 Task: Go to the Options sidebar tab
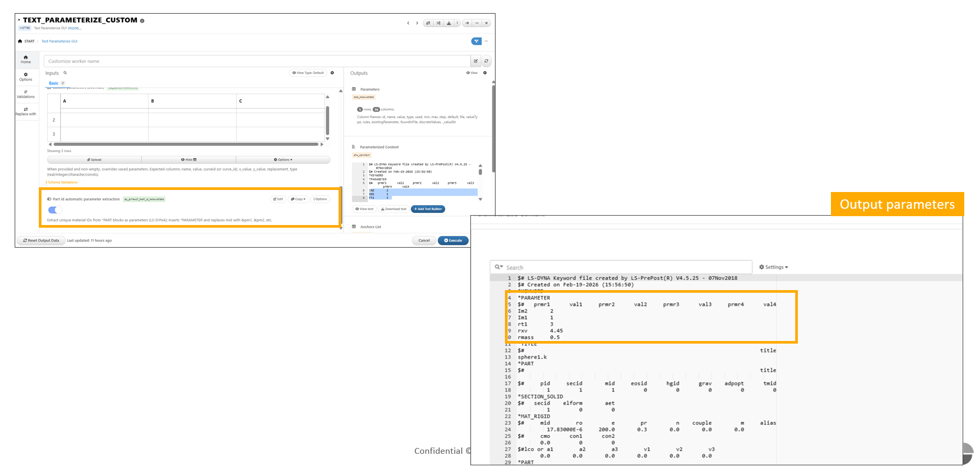tap(26, 77)
